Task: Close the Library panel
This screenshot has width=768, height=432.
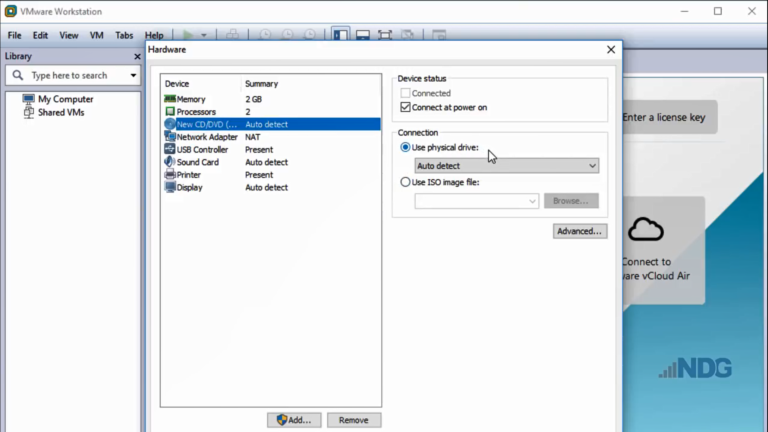Action: pyautogui.click(x=137, y=57)
